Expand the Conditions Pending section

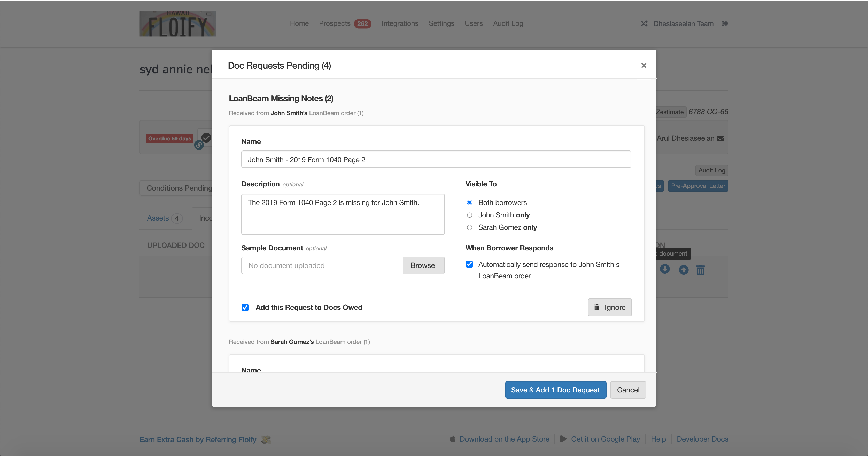[x=179, y=187]
